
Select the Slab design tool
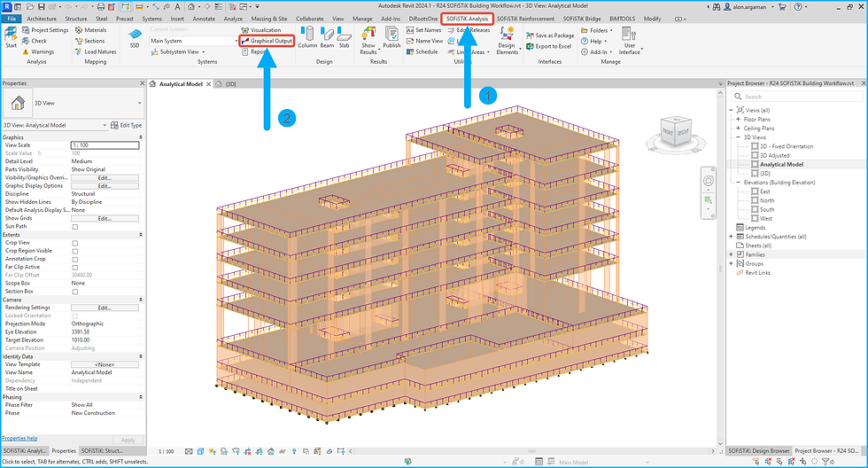[345, 37]
